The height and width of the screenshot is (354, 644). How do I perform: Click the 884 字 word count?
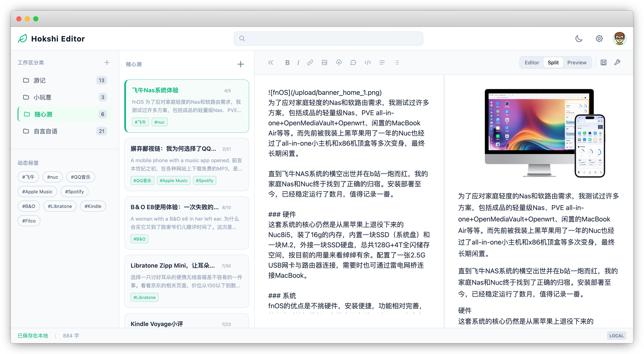pos(71,336)
